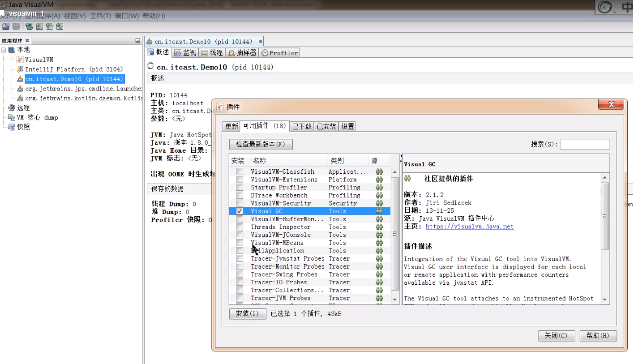This screenshot has width=633, height=364.
Task: Click the source icon of VisualVM-MBeans row
Action: click(x=379, y=243)
